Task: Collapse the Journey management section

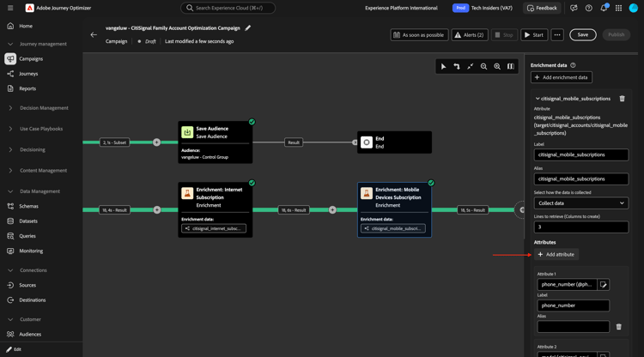Action: point(10,44)
